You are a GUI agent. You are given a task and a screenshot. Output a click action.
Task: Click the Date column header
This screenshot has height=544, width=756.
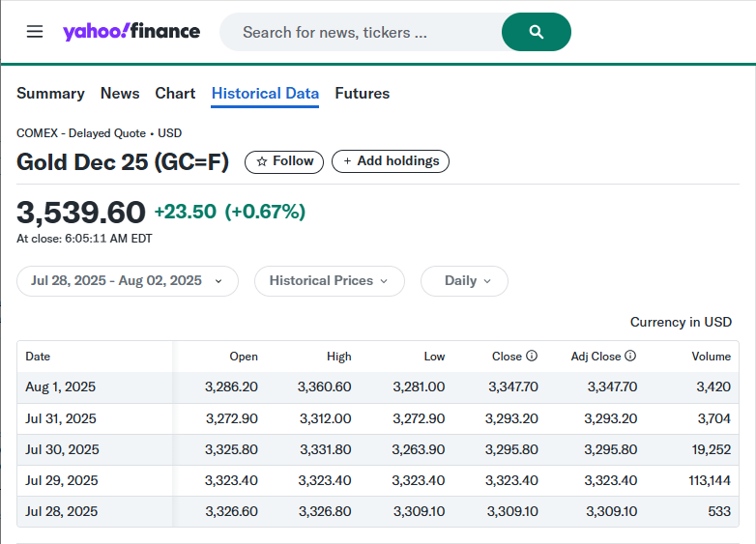pyautogui.click(x=38, y=357)
